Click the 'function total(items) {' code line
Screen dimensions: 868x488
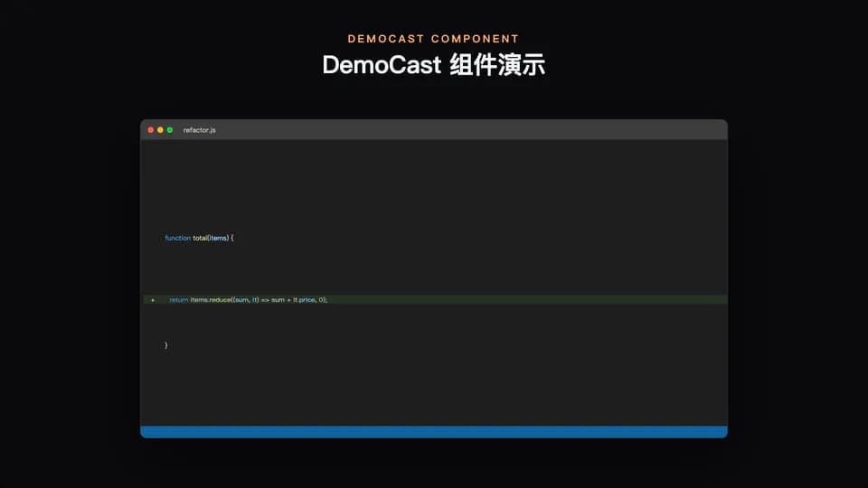(199, 238)
